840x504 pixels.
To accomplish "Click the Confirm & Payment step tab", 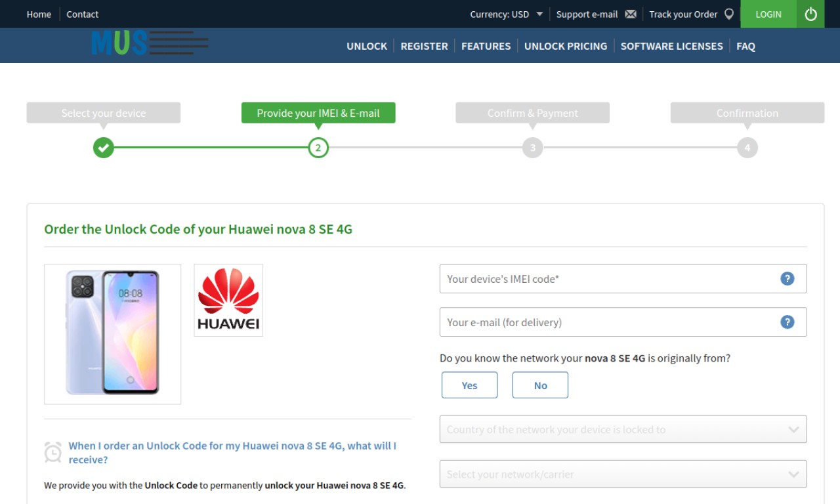I will tap(533, 113).
